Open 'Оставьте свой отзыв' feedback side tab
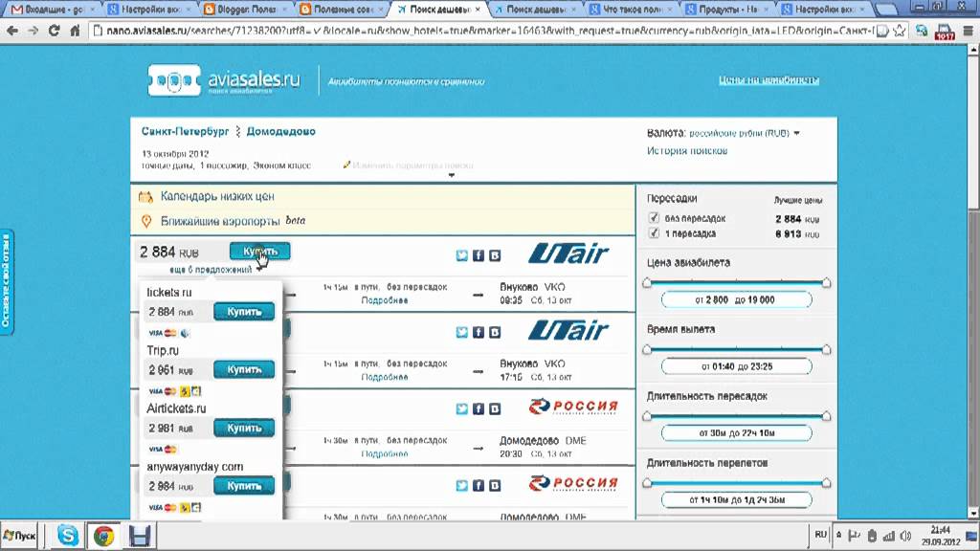Screen dimensions: 980x551 coord(7,282)
